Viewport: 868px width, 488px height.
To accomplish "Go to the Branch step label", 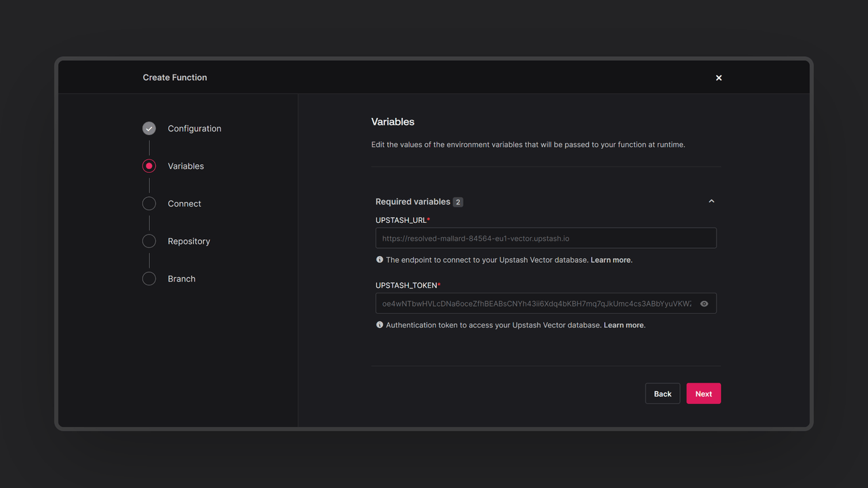I will click(182, 279).
